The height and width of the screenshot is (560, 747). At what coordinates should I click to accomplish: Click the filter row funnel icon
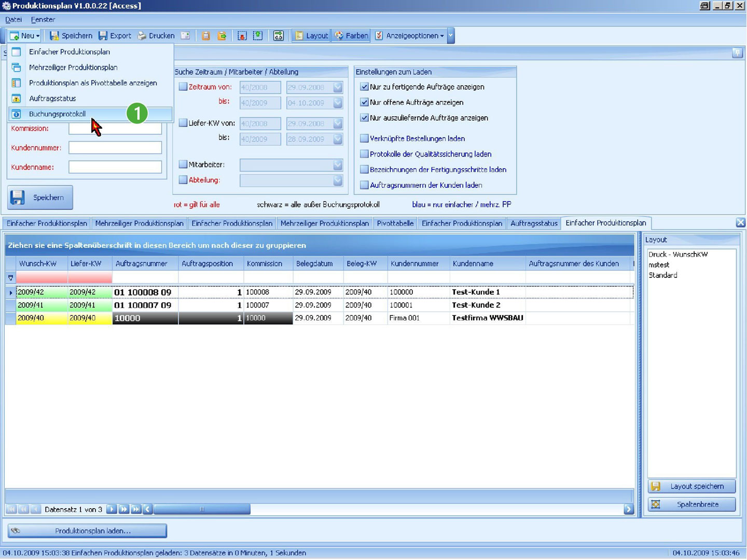tap(10, 277)
